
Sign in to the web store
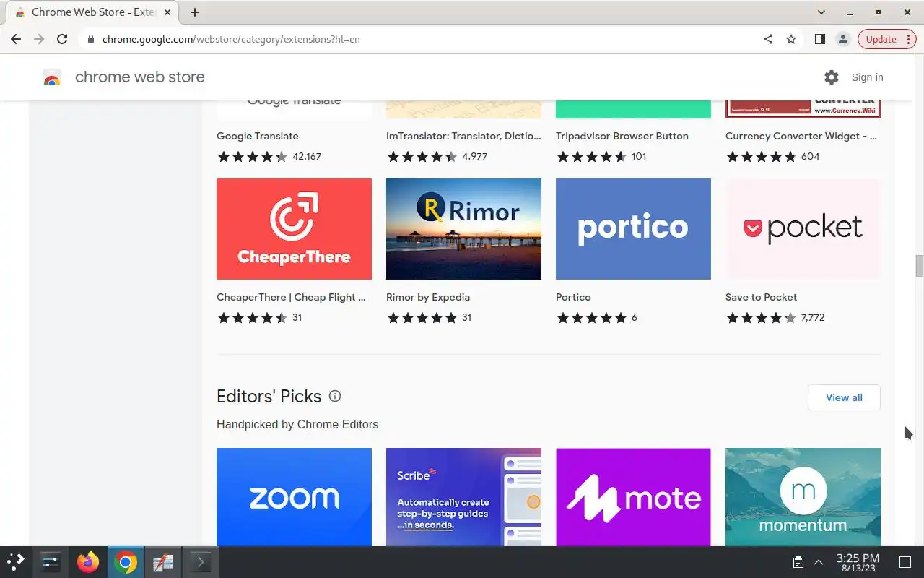pyautogui.click(x=867, y=77)
